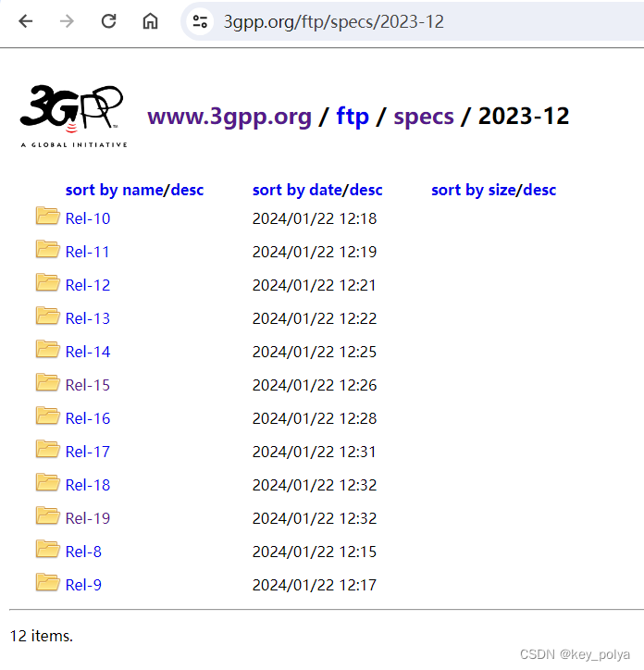Sort by size descending via desc link
644x670 pixels.
coord(539,190)
